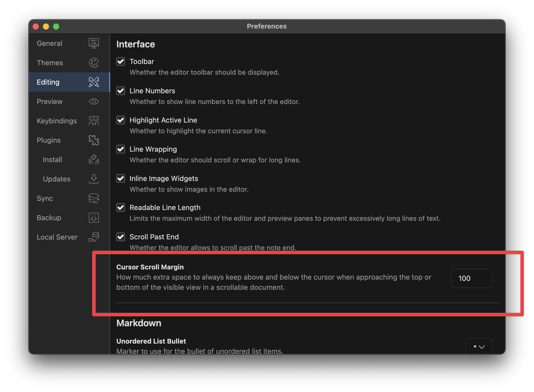Click the Highlight Active Line label
This screenshot has width=534, height=392.
163,120
